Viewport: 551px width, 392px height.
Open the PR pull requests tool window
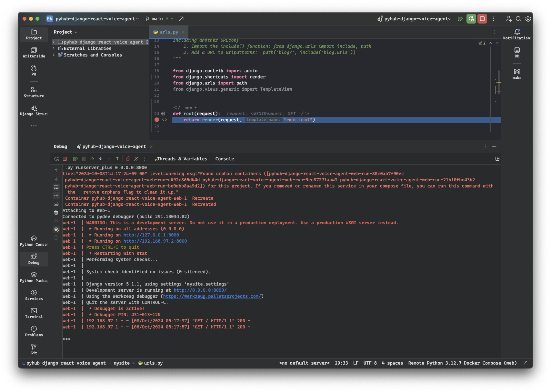tap(34, 70)
